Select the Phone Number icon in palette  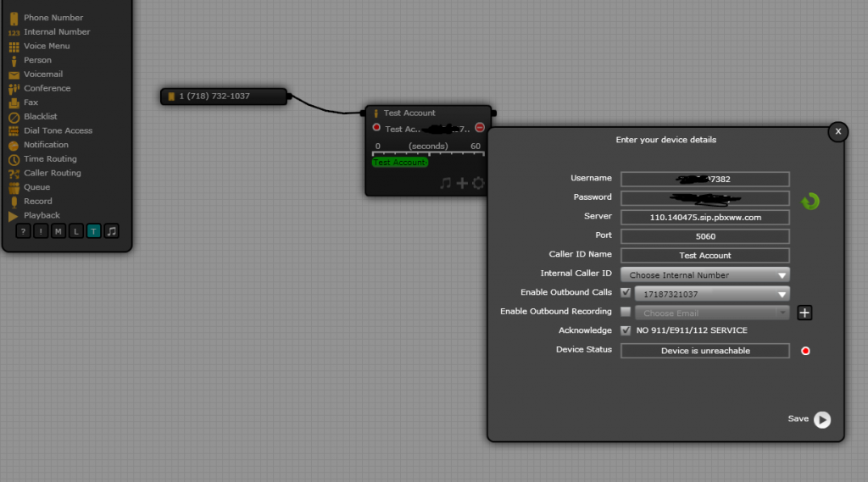pyautogui.click(x=14, y=19)
